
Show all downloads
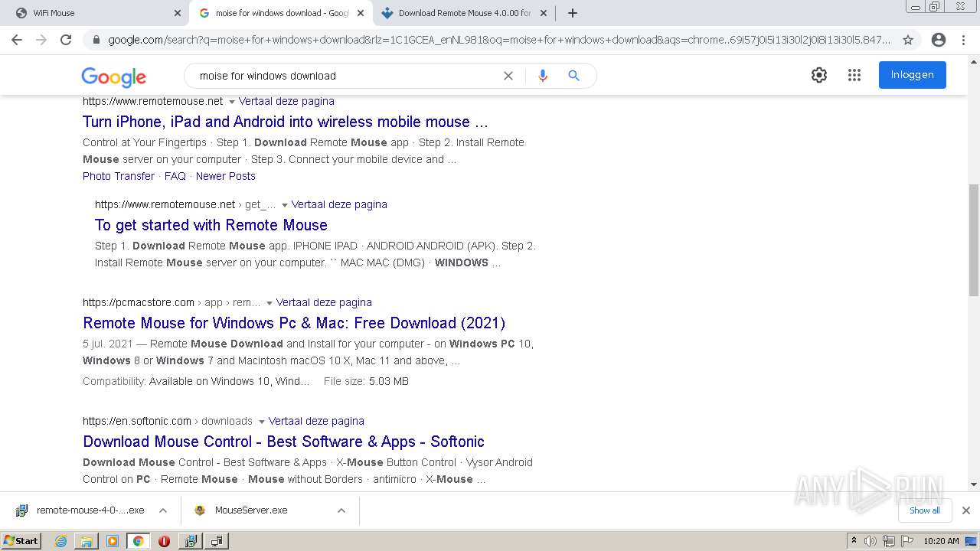coord(925,510)
